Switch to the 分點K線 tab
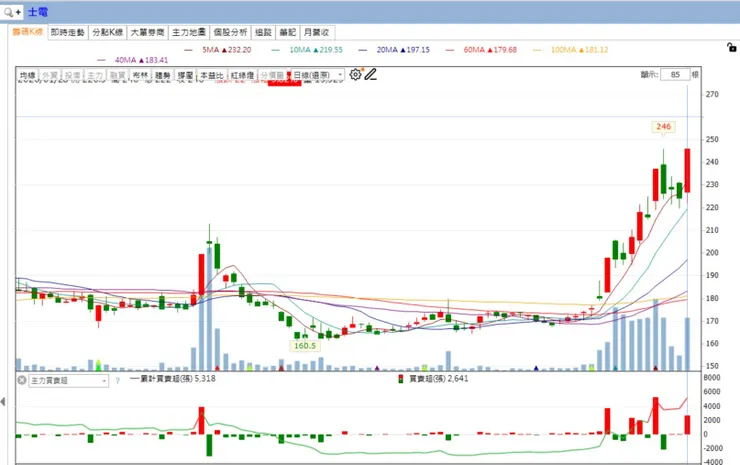 108,32
